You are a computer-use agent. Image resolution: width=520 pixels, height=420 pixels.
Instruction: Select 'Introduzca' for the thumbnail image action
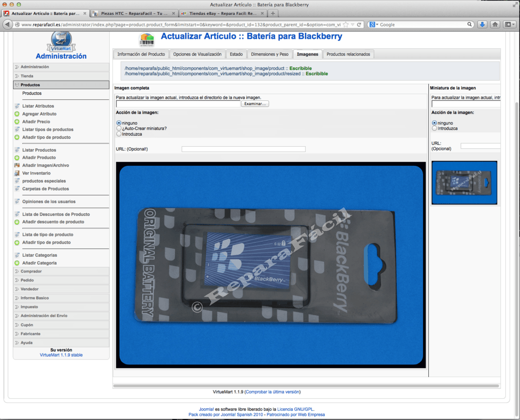434,128
